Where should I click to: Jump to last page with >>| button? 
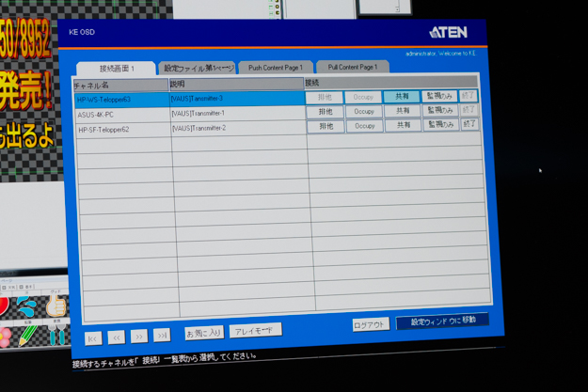(x=162, y=334)
